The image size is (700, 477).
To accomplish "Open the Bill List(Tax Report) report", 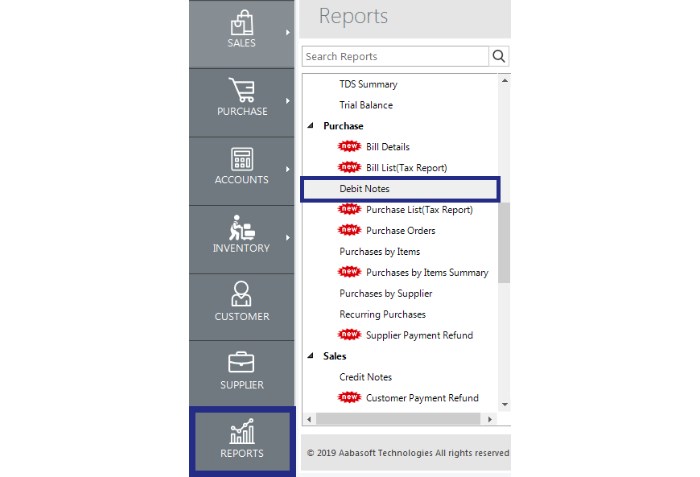I will (x=406, y=167).
